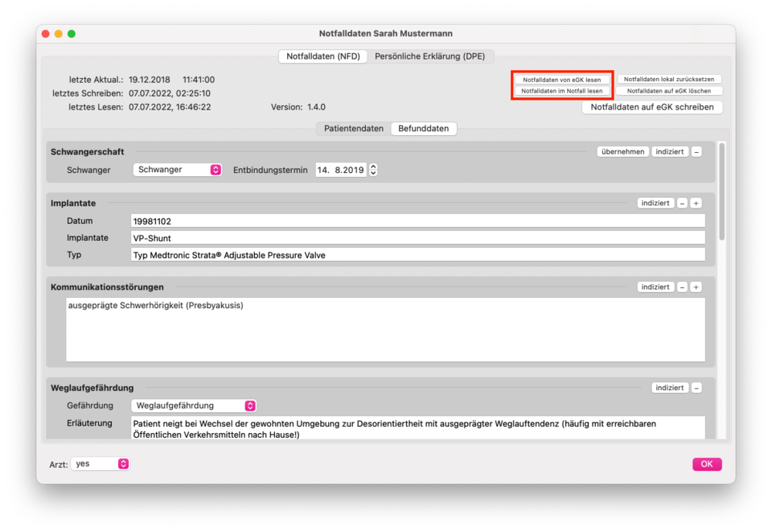Switch to Notfalldaten (NFD) tab
The image size is (772, 532).
click(x=323, y=56)
